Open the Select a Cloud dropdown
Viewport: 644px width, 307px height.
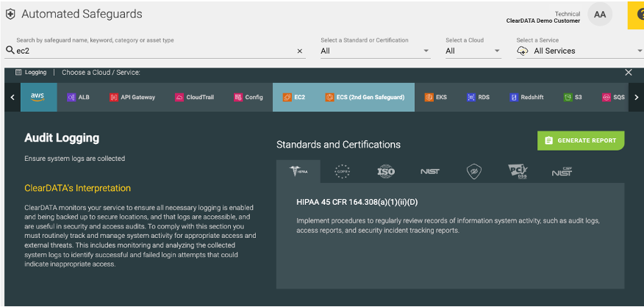tap(473, 51)
